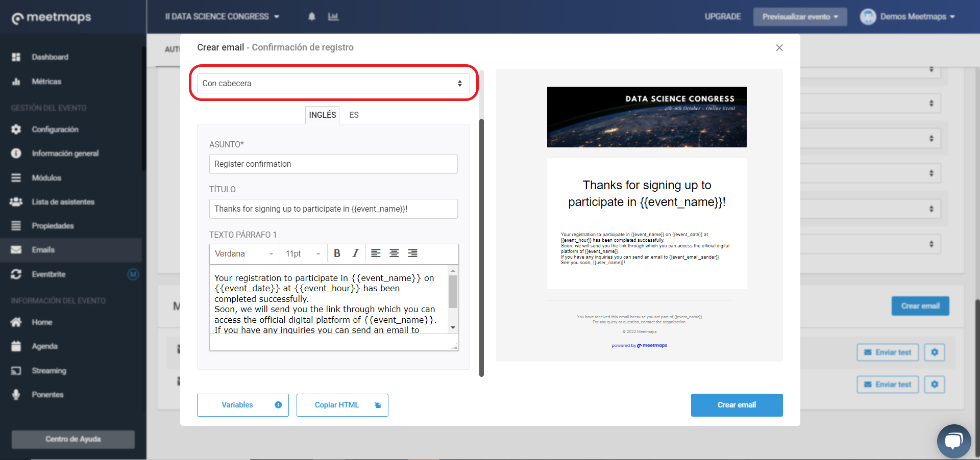Click the Métricas sidebar icon

point(16,82)
